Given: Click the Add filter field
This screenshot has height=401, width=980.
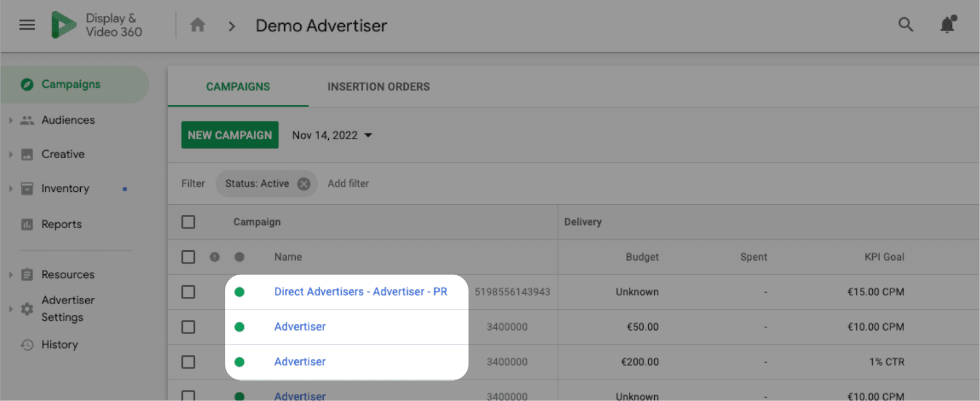Looking at the screenshot, I should click(349, 183).
